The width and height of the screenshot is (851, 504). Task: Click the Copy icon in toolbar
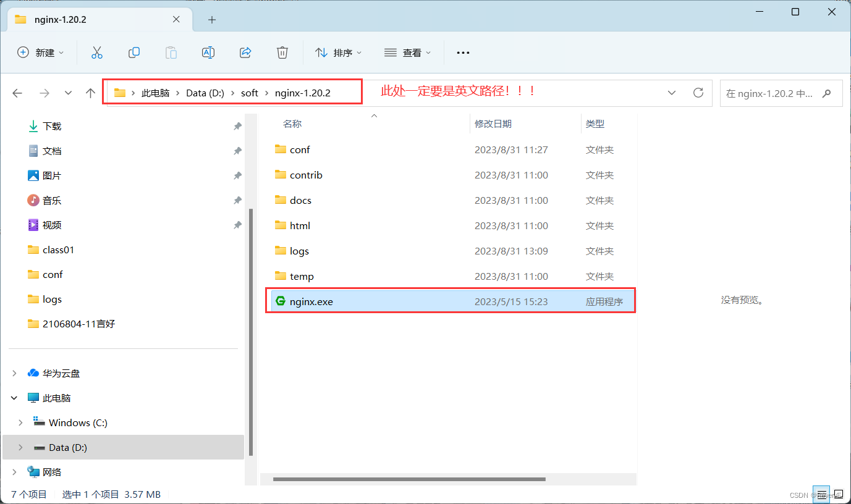tap(134, 52)
